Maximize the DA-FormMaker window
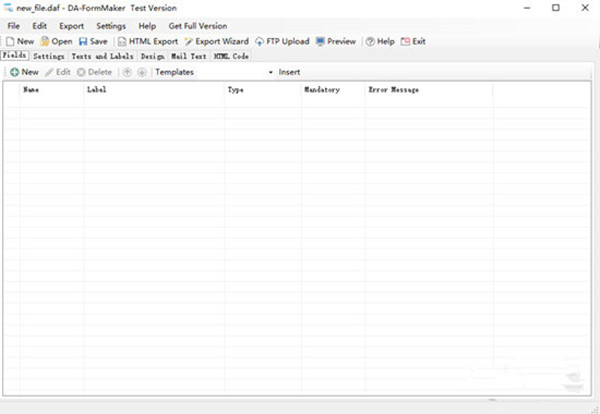 click(x=556, y=8)
